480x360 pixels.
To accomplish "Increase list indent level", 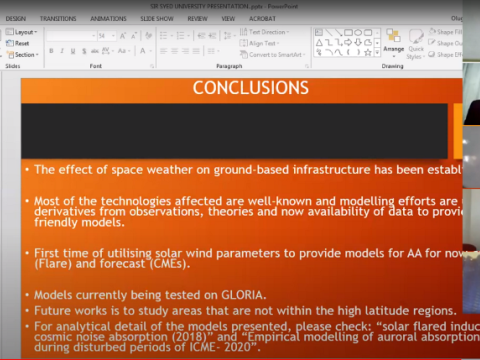I will (212, 36).
